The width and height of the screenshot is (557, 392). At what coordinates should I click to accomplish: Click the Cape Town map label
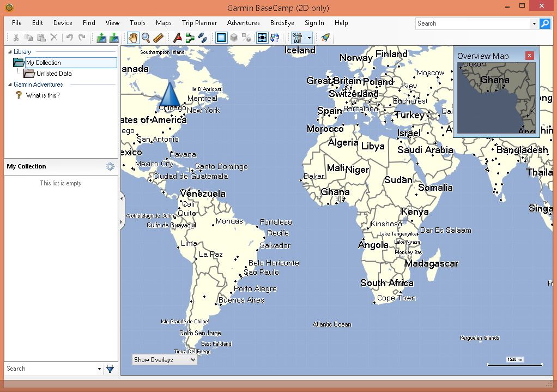[396, 298]
